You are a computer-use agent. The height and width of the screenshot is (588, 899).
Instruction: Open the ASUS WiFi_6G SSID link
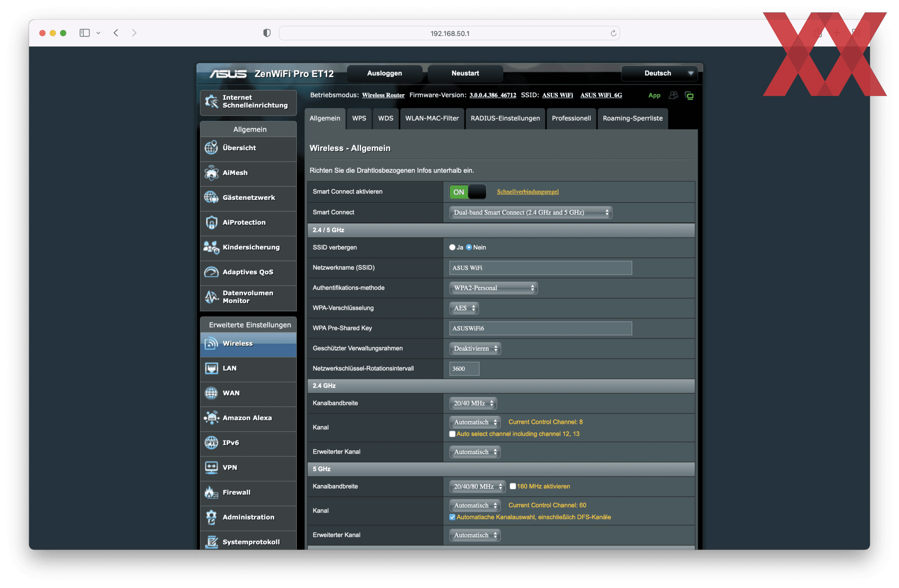601,96
